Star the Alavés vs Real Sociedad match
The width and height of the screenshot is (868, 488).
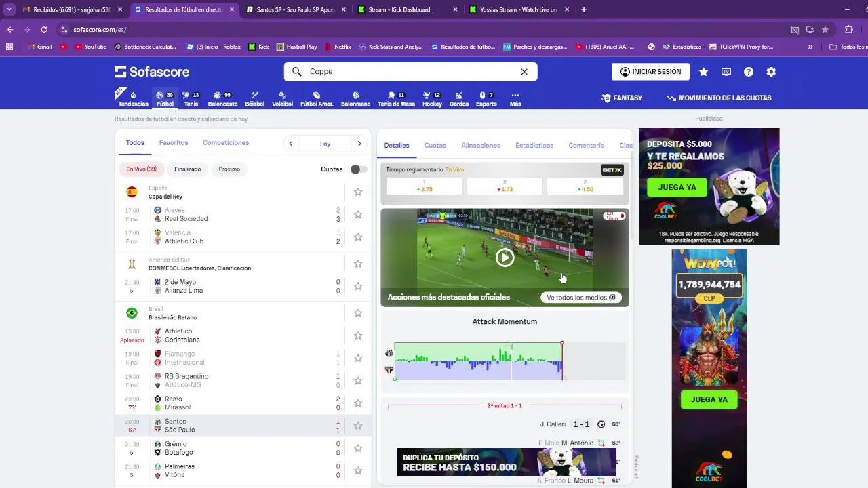click(x=358, y=215)
